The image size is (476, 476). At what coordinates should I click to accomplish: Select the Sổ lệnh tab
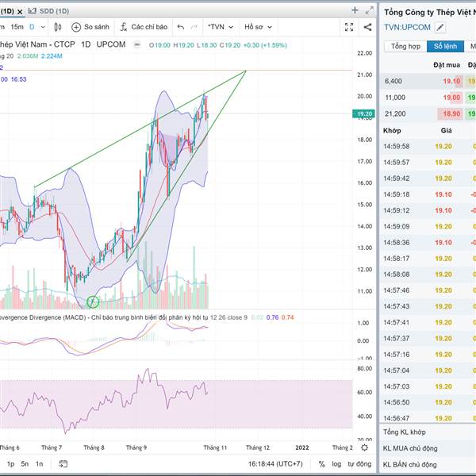445,47
